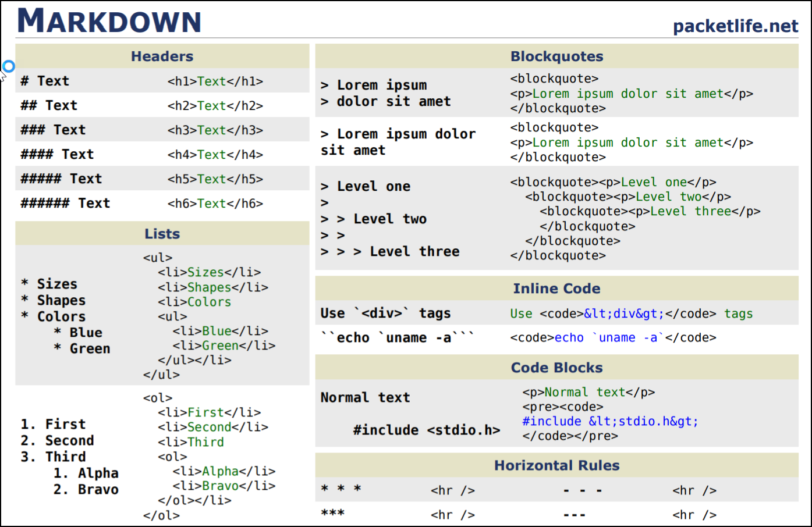Click the ``echo `uname -a` `` example
This screenshot has width=812, height=527.
(398, 337)
